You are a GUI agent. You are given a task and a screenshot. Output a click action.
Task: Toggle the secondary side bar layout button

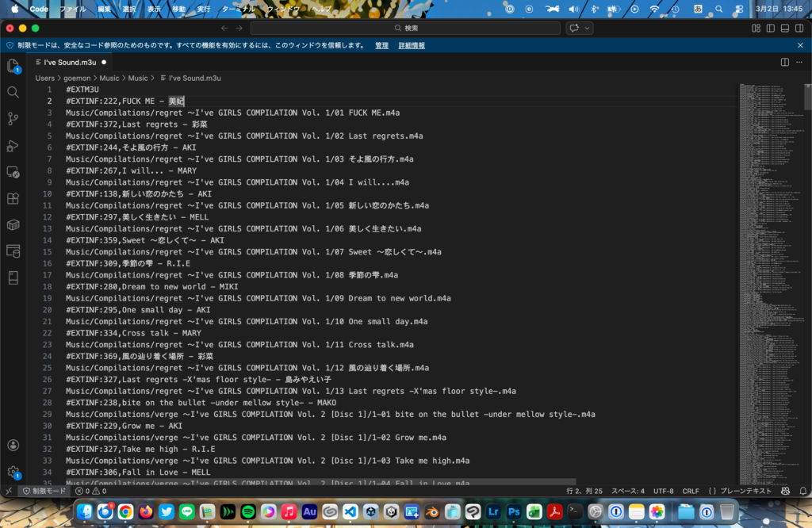799,29
